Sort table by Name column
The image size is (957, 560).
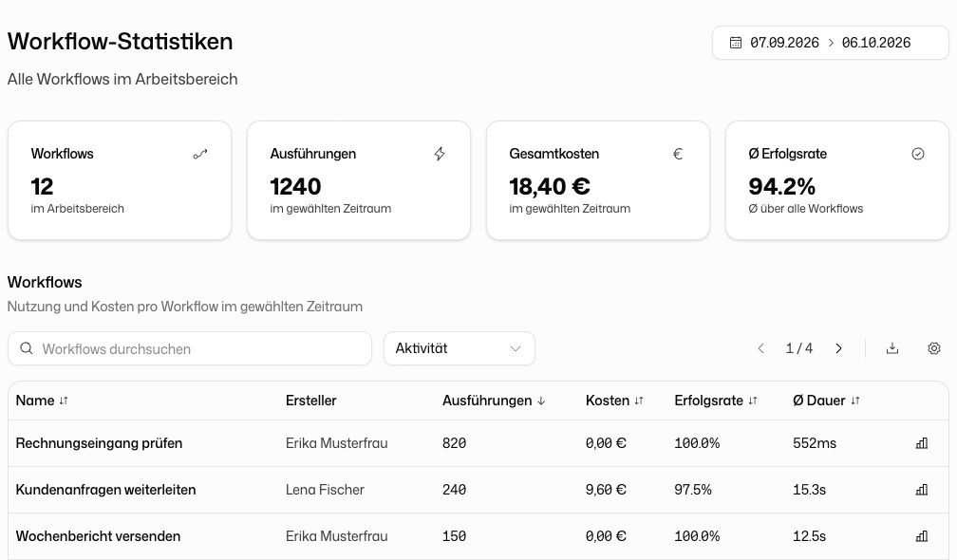click(42, 401)
